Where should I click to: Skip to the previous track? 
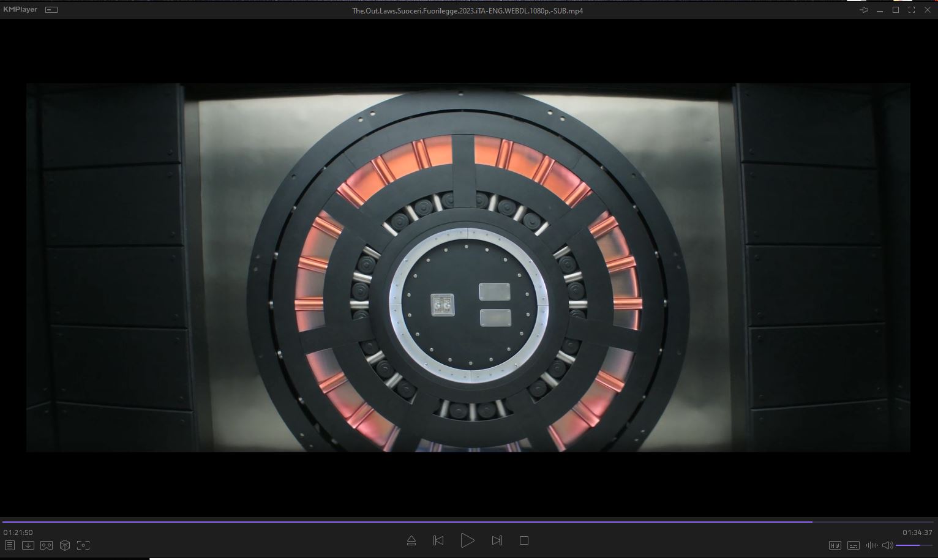[x=438, y=540]
